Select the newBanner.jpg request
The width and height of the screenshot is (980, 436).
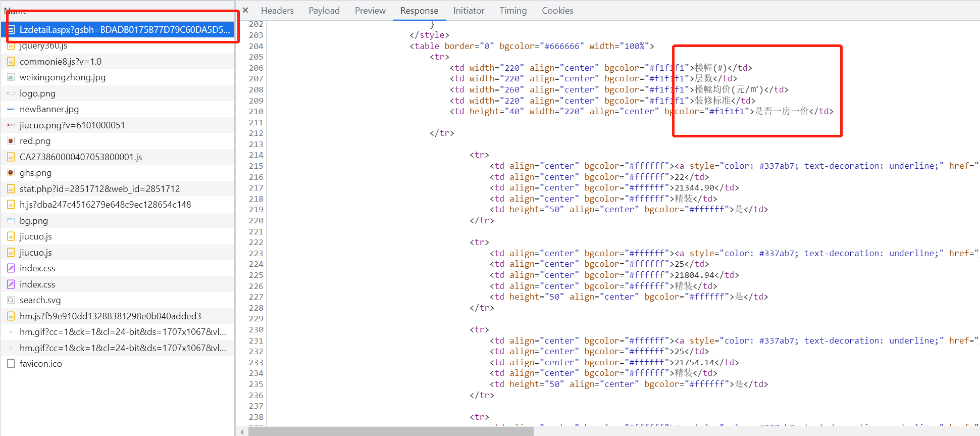[49, 109]
